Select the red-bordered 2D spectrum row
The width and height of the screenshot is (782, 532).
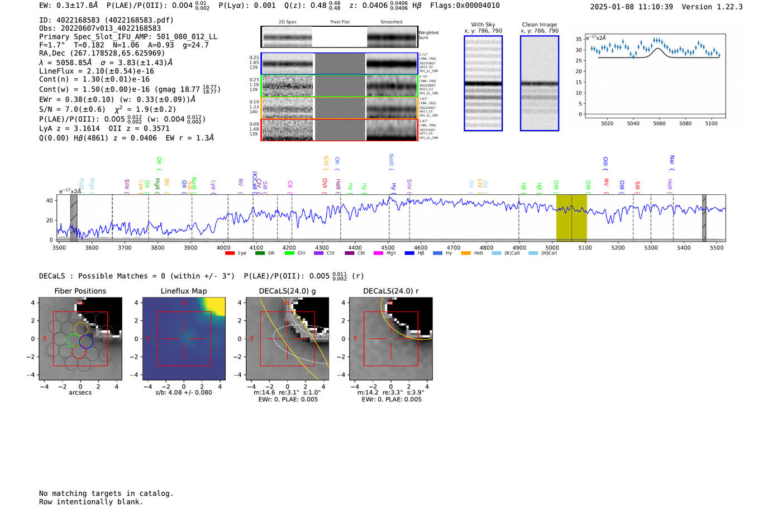click(x=340, y=130)
